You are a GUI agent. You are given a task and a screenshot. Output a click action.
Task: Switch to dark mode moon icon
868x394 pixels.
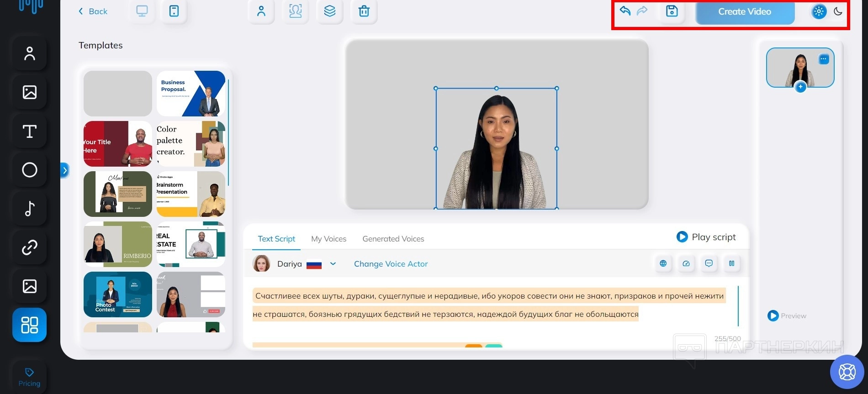(x=838, y=11)
